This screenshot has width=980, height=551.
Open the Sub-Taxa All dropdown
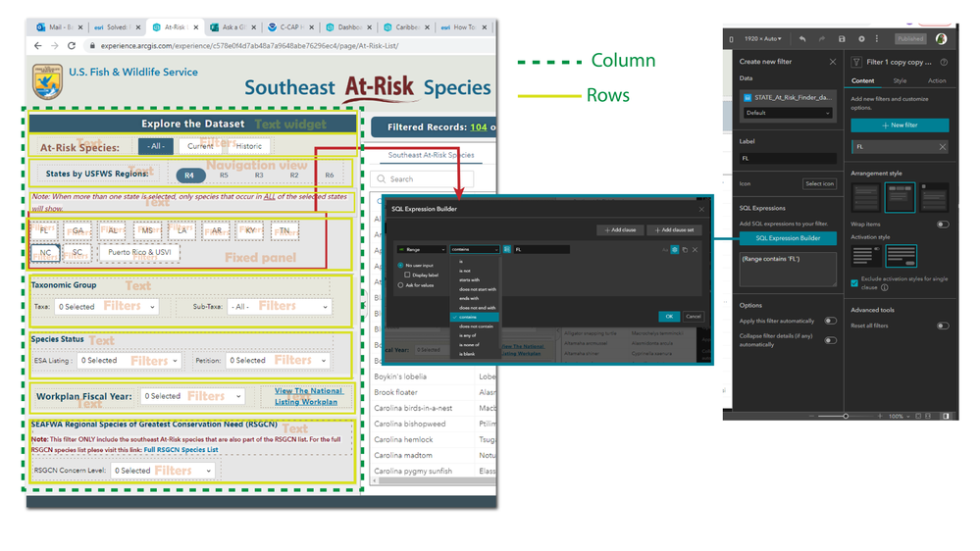pos(279,307)
